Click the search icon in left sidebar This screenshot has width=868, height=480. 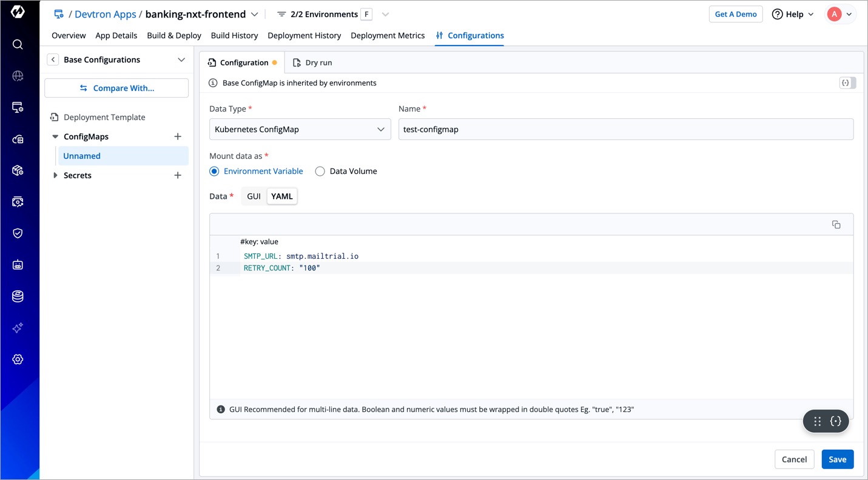pyautogui.click(x=18, y=44)
